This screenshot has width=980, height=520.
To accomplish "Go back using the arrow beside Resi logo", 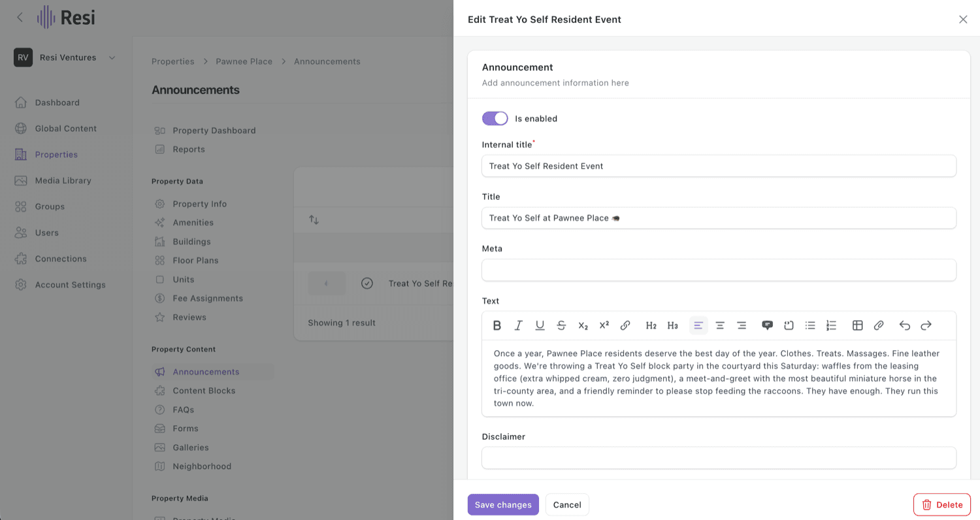I will coord(20,18).
